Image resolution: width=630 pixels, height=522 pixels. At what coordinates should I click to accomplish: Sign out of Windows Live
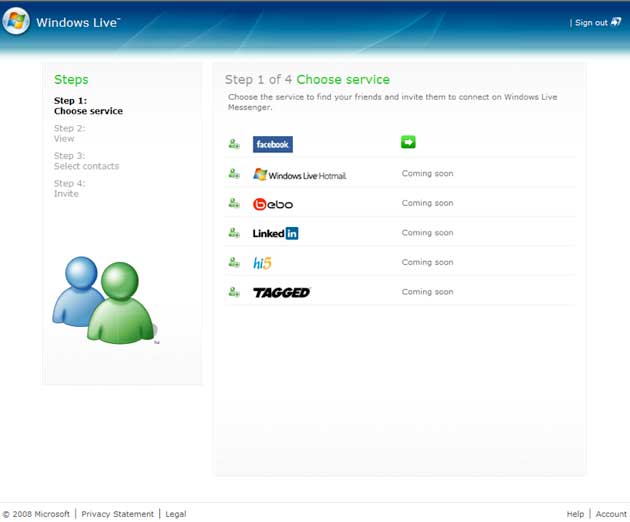pos(591,23)
